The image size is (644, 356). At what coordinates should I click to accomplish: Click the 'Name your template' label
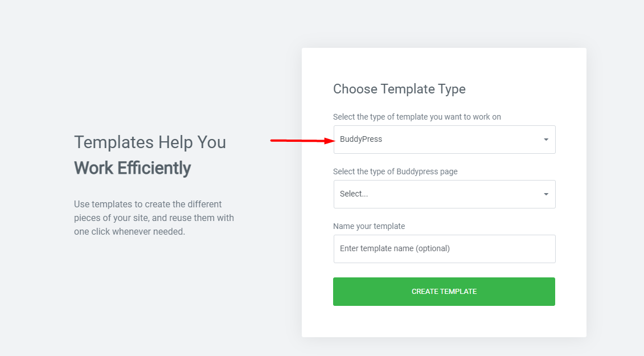[369, 226]
